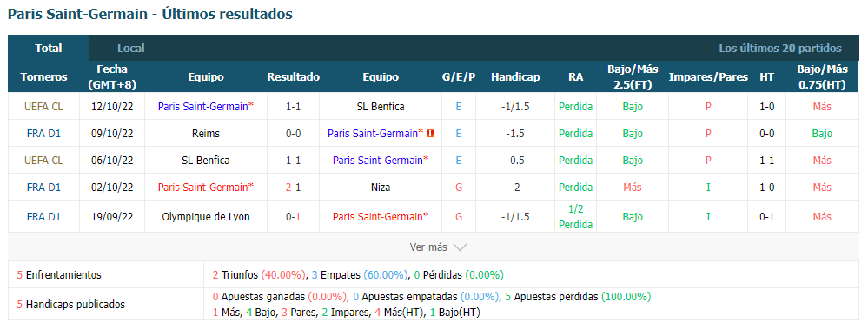Expand the Ver más chevron arrow
868x329 pixels.
(x=460, y=247)
